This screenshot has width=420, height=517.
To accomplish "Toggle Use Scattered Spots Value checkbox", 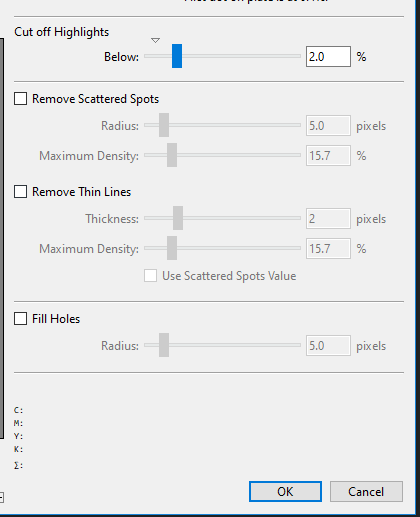I will pyautogui.click(x=150, y=276).
